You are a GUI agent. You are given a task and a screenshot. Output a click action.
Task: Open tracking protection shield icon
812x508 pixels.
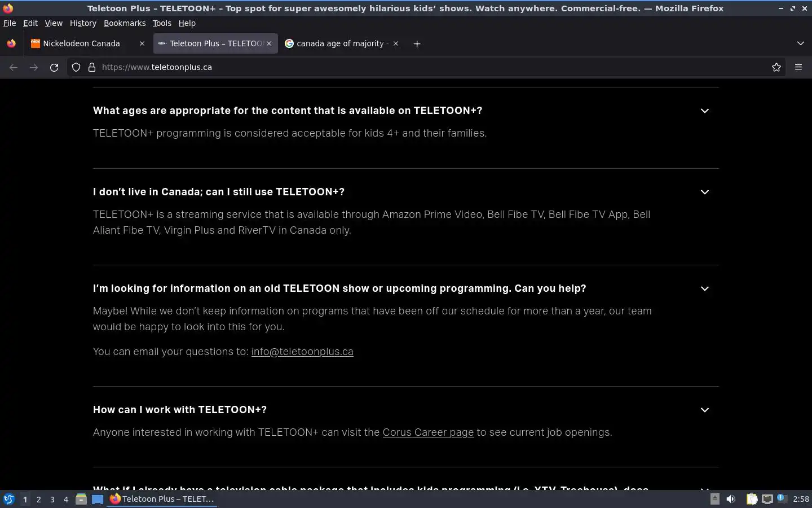(76, 67)
